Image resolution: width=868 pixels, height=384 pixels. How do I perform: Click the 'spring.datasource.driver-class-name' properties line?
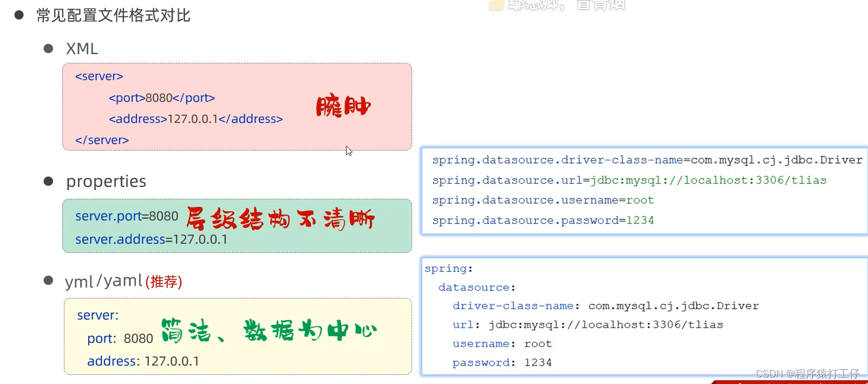(647, 160)
